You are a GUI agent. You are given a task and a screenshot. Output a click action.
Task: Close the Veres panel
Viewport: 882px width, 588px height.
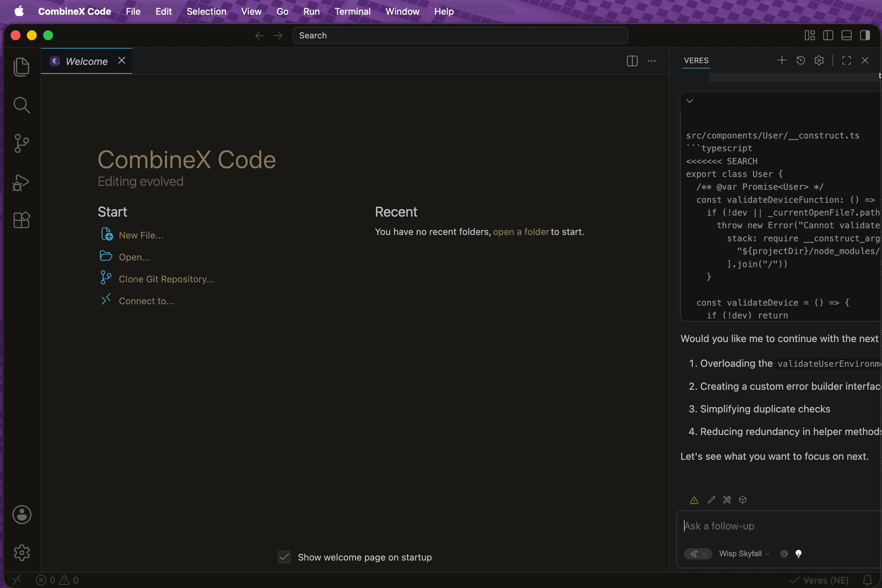click(x=865, y=60)
